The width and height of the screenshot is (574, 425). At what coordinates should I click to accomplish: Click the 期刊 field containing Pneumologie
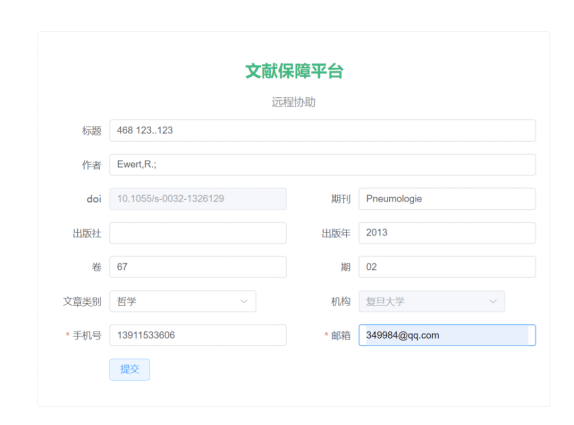coord(447,199)
